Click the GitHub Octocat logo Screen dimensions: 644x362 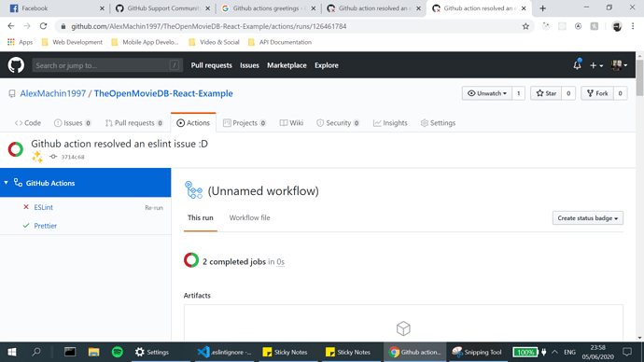click(x=16, y=65)
